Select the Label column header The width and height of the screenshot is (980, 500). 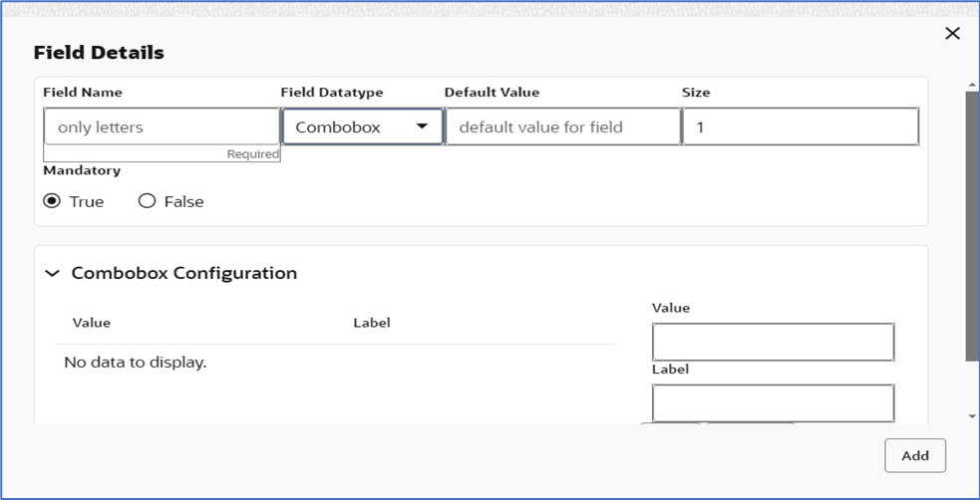pos(372,323)
